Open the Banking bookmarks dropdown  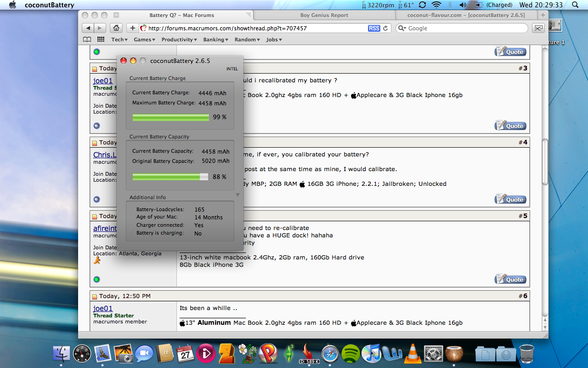(216, 40)
